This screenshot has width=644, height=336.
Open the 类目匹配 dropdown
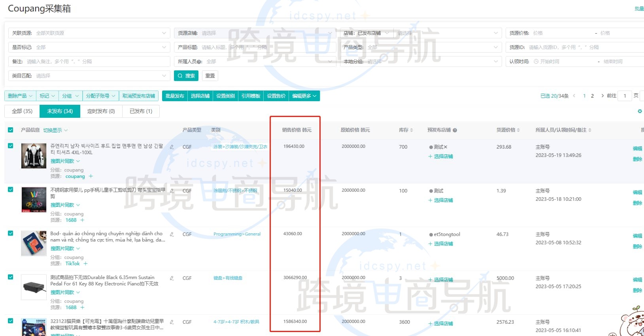click(89, 76)
